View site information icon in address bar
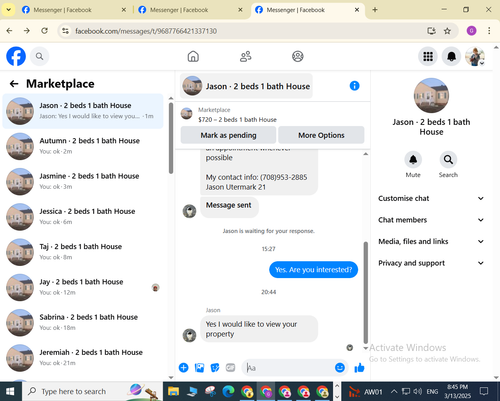Screen dimensions: 500x401 [x=65, y=31]
